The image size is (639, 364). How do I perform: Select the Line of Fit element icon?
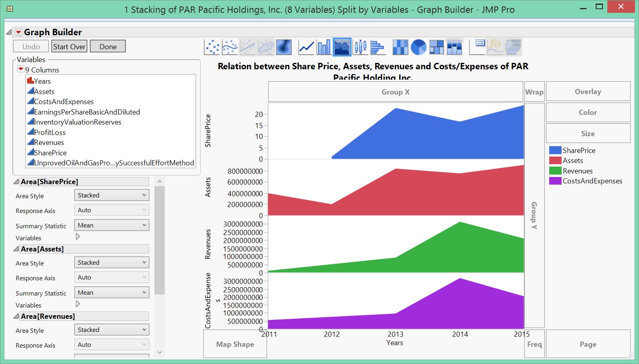tap(248, 47)
